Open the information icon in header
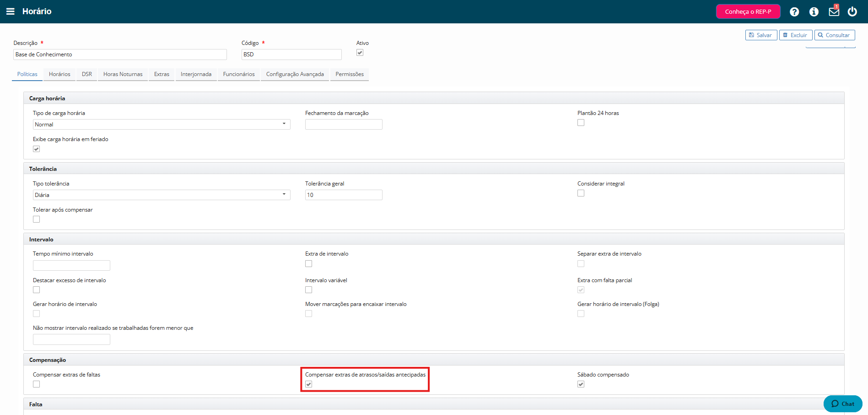Screen dimensions: 868x415 [x=814, y=12]
